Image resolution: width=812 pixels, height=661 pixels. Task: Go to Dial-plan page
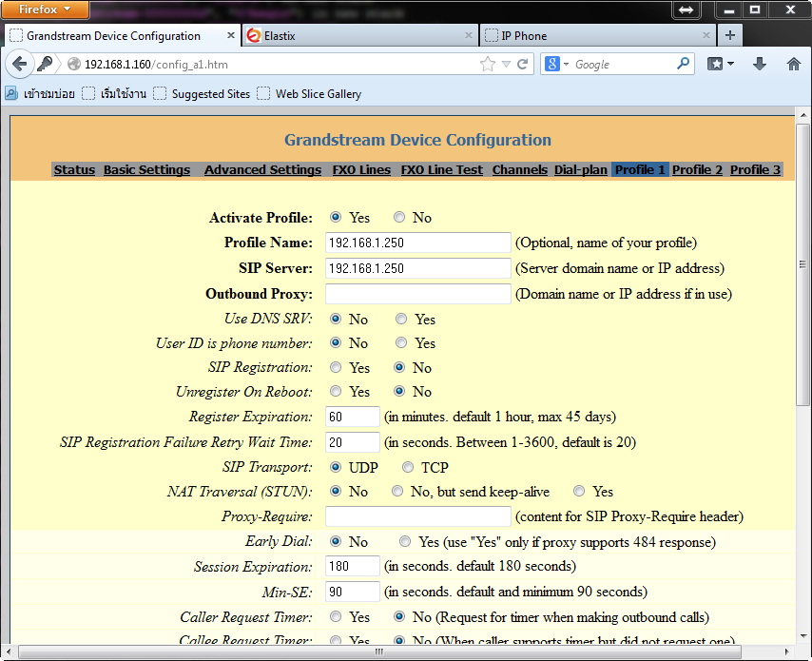tap(581, 170)
